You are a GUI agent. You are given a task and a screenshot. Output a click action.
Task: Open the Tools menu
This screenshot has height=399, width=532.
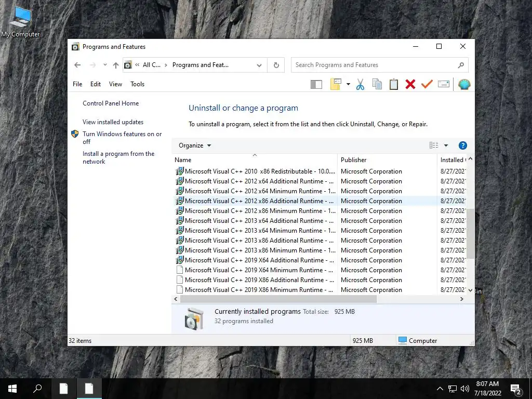pos(137,84)
